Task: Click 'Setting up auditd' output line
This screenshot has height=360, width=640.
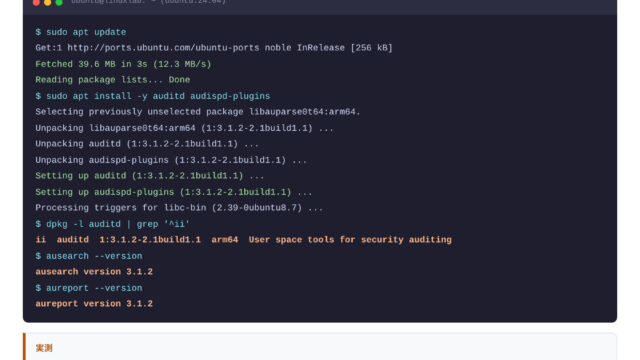Action: (x=150, y=176)
